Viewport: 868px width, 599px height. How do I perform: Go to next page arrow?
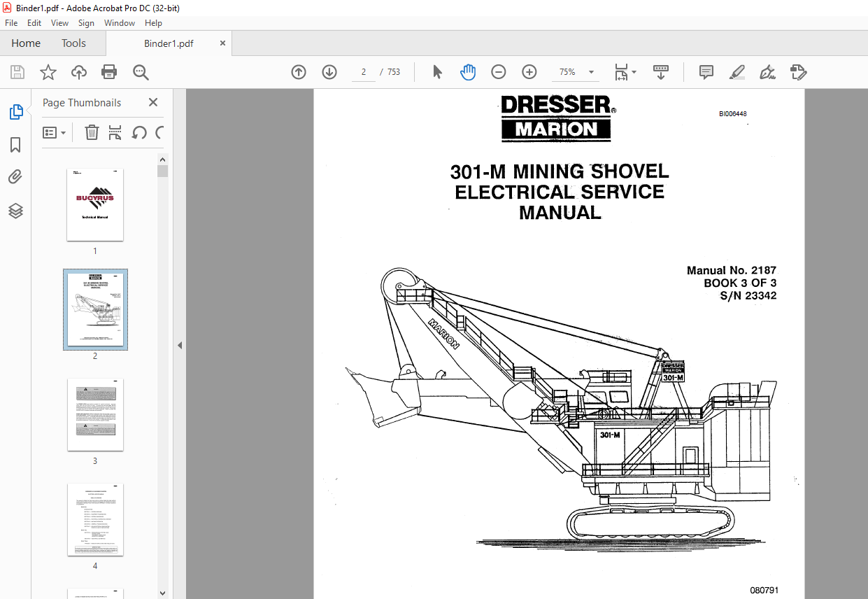pos(329,71)
